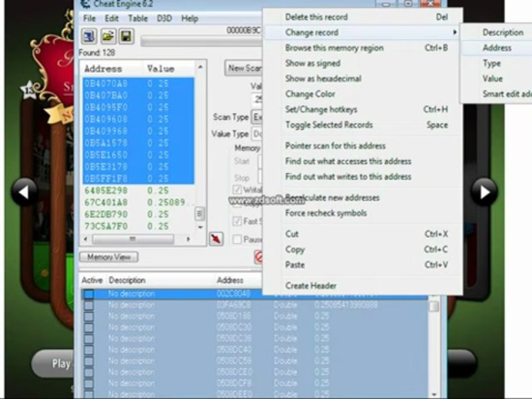Toggle active checkbox for address 0508D188
The height and width of the screenshot is (399, 532).
[89, 316]
